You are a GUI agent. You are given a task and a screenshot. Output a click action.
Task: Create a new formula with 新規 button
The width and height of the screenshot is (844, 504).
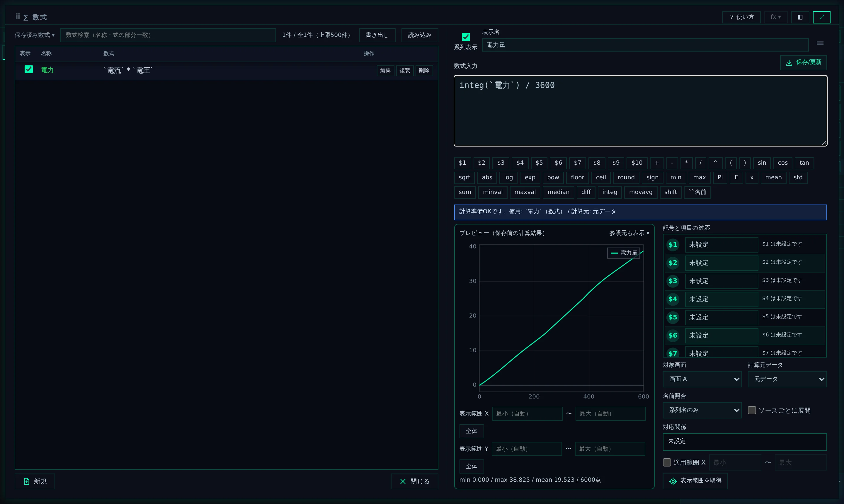(x=35, y=481)
